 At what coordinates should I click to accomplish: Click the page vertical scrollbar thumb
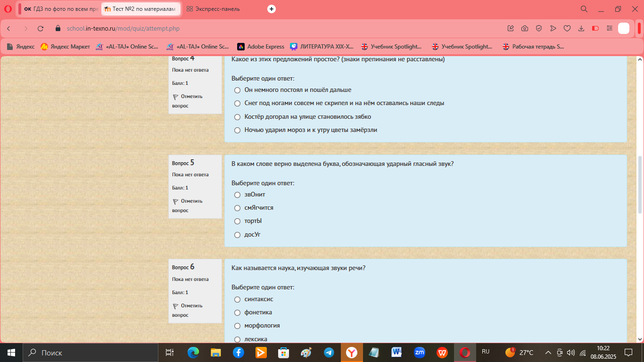(640, 185)
